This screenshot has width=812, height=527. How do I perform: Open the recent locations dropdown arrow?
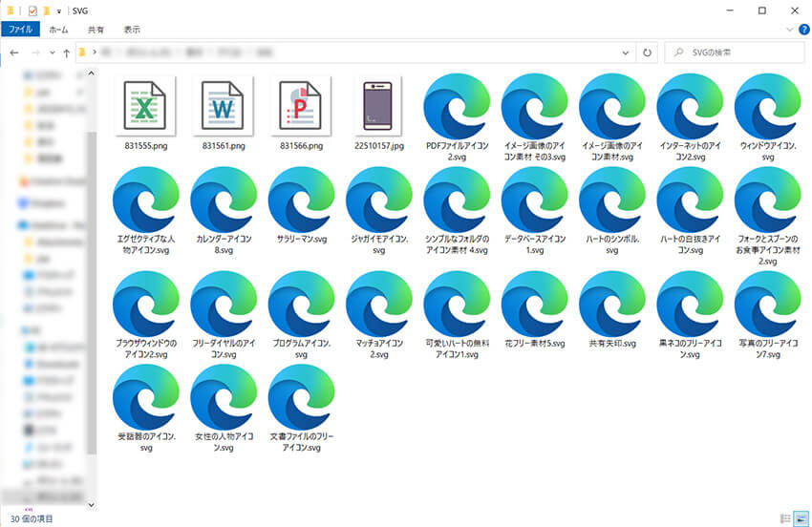[x=52, y=53]
